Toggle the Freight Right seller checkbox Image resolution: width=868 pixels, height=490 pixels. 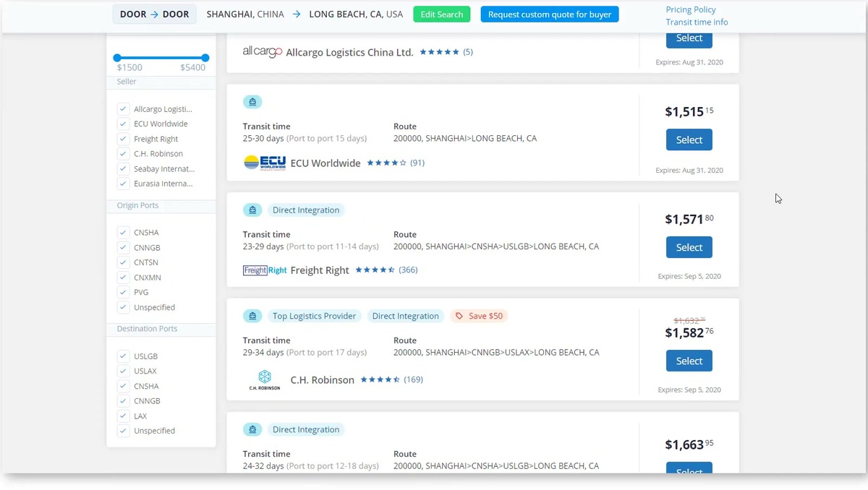coord(123,139)
